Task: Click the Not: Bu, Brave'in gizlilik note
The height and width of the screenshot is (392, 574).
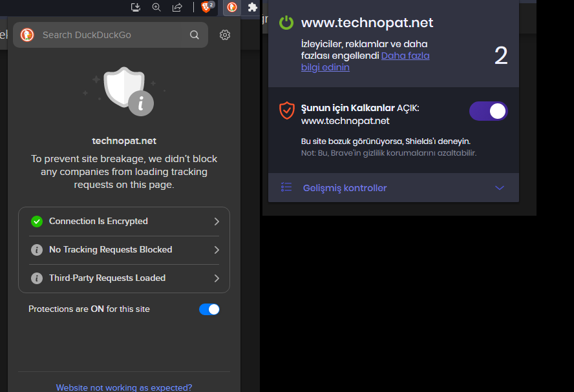Action: 388,153
